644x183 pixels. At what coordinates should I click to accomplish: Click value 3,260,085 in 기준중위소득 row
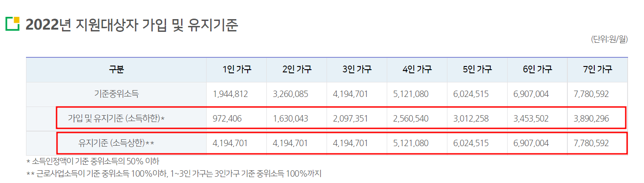point(291,94)
